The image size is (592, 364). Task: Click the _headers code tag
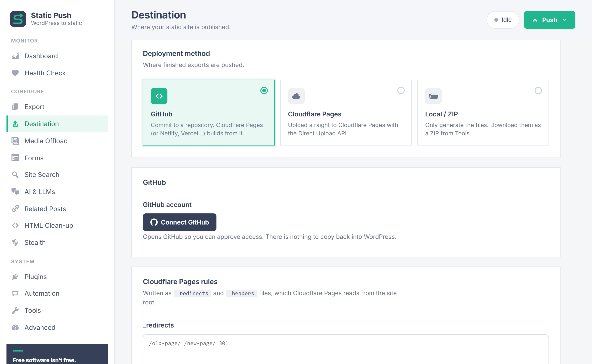241,293
